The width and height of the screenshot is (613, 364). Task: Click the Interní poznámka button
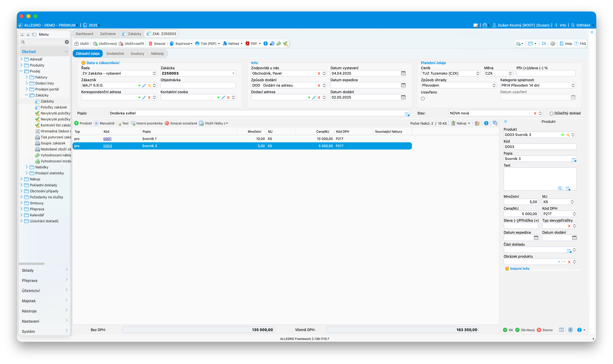click(x=147, y=123)
